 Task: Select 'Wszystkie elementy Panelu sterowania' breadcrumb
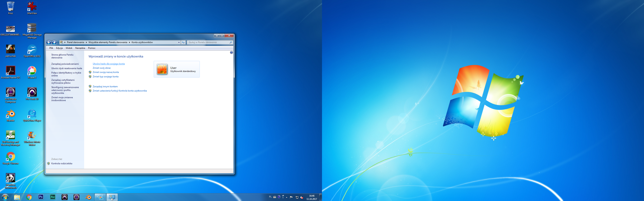click(x=108, y=42)
